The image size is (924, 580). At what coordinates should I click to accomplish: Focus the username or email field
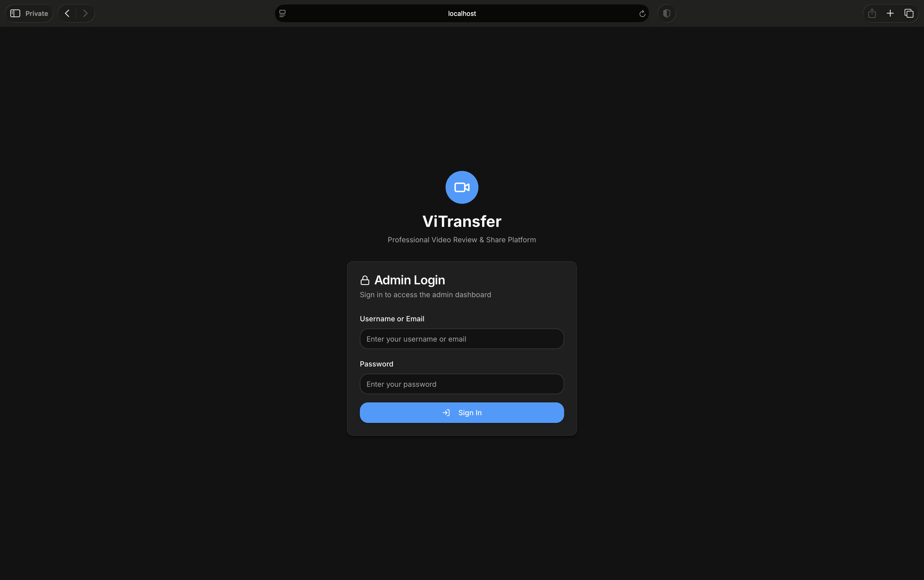[x=462, y=339]
